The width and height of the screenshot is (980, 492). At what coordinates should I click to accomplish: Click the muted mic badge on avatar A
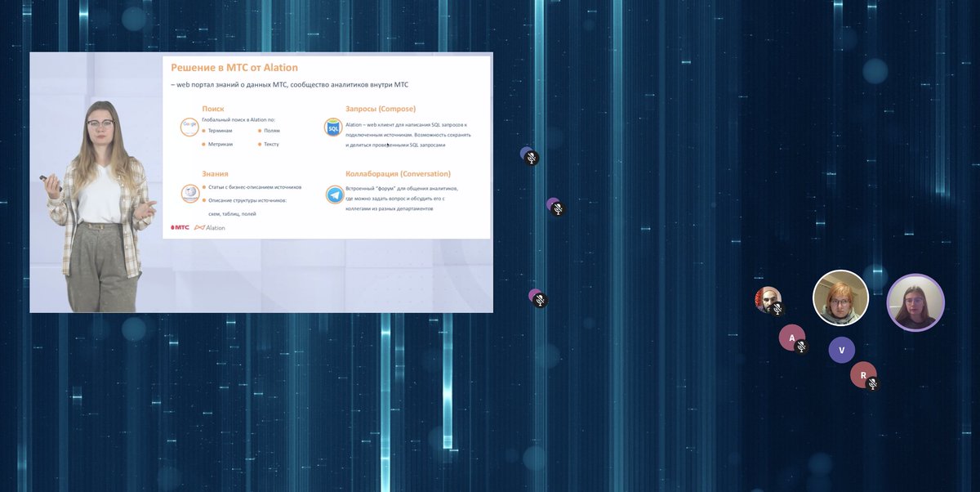click(801, 347)
